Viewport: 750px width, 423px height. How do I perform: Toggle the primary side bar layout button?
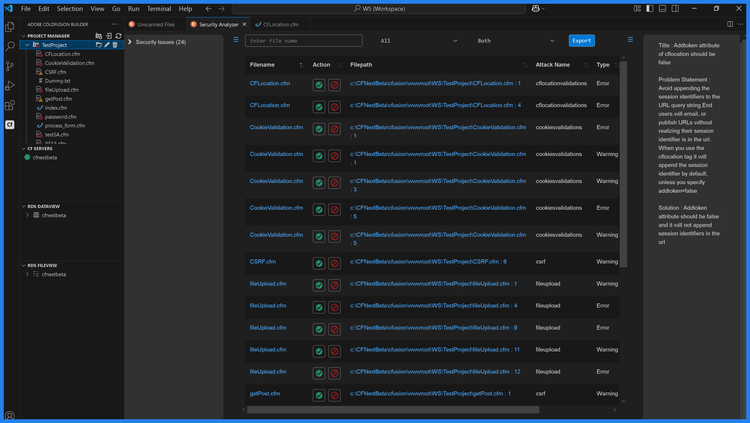click(649, 8)
